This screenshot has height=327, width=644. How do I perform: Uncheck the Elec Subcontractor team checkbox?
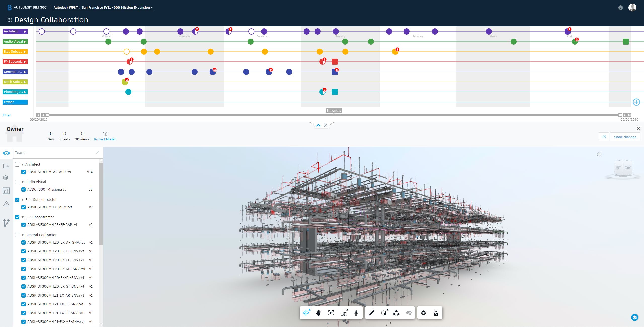click(17, 200)
